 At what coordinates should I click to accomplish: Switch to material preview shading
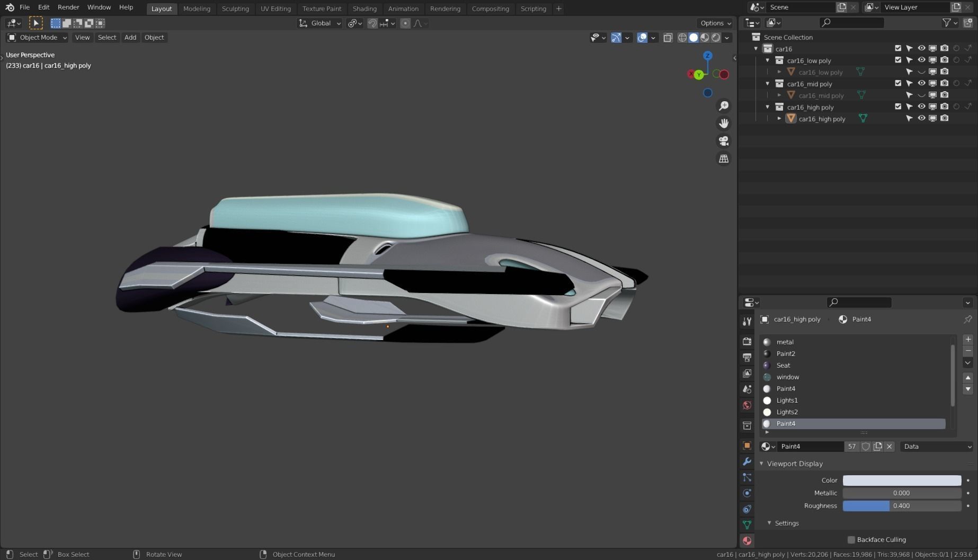[705, 38]
